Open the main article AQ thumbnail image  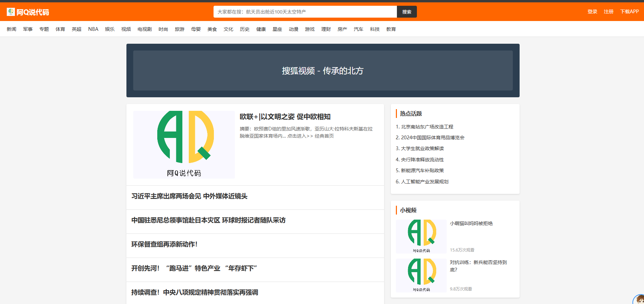[184, 145]
